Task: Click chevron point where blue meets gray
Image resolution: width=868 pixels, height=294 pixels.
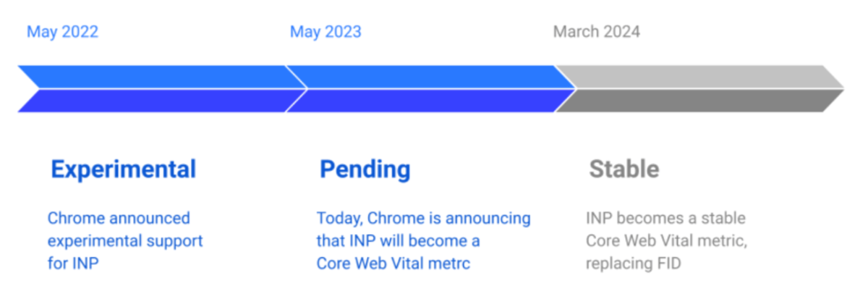Action: tap(566, 88)
